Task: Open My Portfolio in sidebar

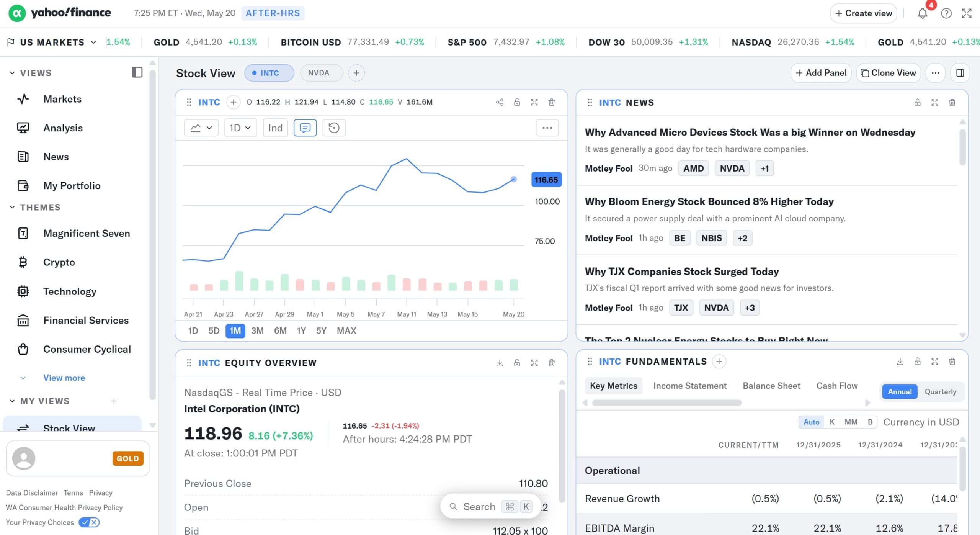Action: (x=72, y=186)
